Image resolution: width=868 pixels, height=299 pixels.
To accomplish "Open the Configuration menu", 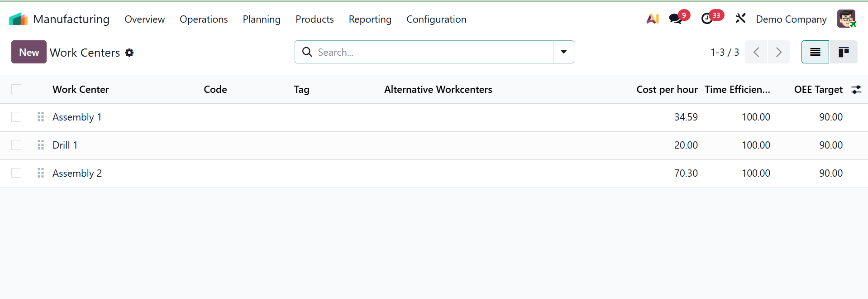I will (436, 19).
